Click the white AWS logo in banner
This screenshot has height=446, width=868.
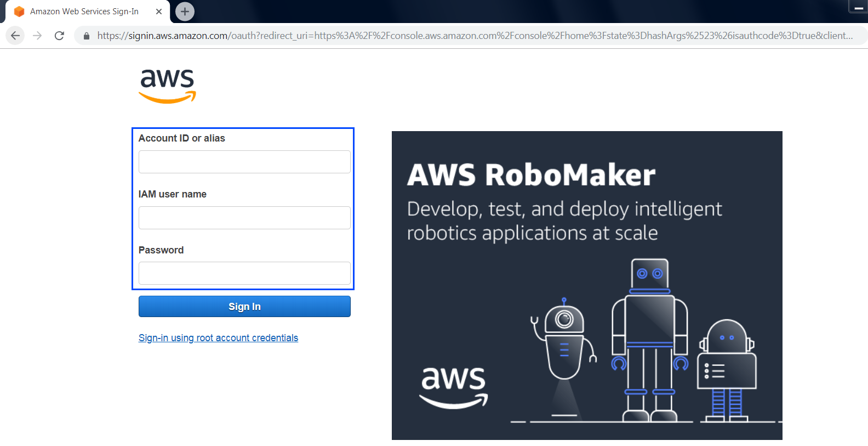454,387
